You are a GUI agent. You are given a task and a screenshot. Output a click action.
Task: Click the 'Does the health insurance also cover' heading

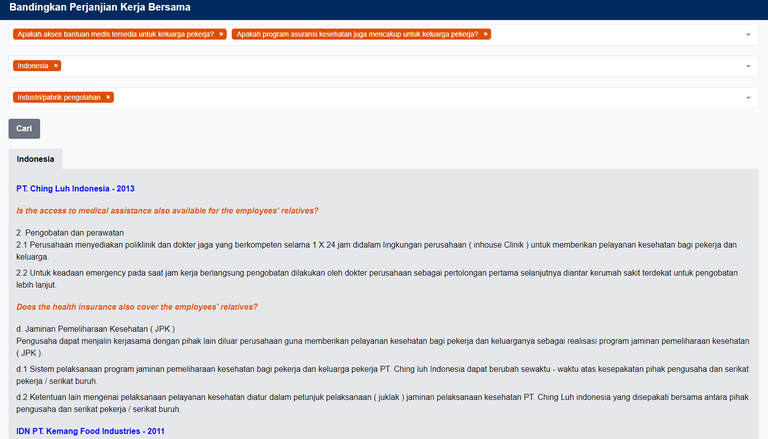coord(137,307)
